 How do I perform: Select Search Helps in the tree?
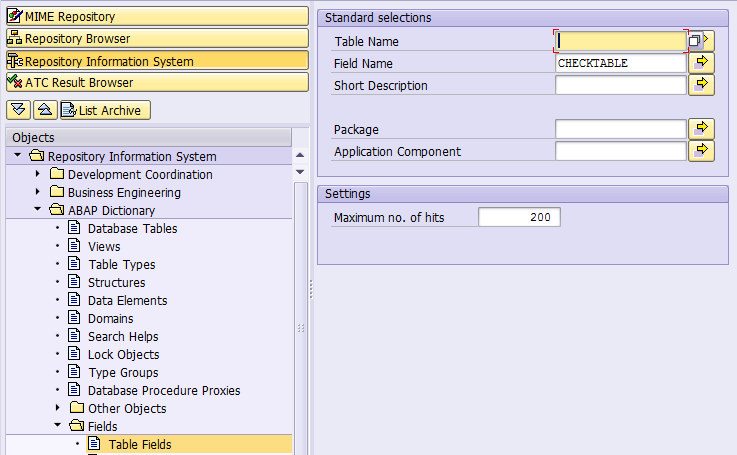coord(123,337)
